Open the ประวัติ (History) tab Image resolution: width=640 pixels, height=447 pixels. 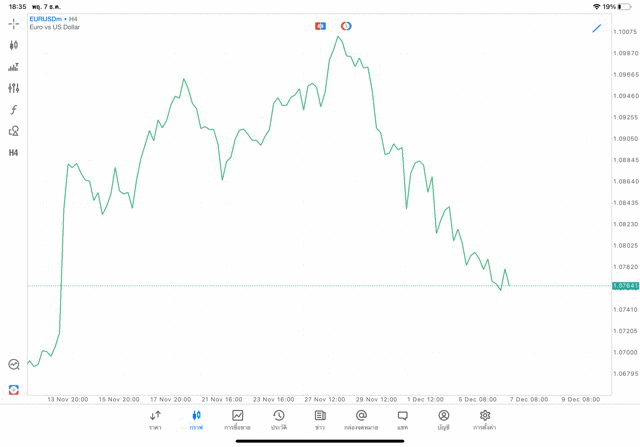tap(278, 420)
